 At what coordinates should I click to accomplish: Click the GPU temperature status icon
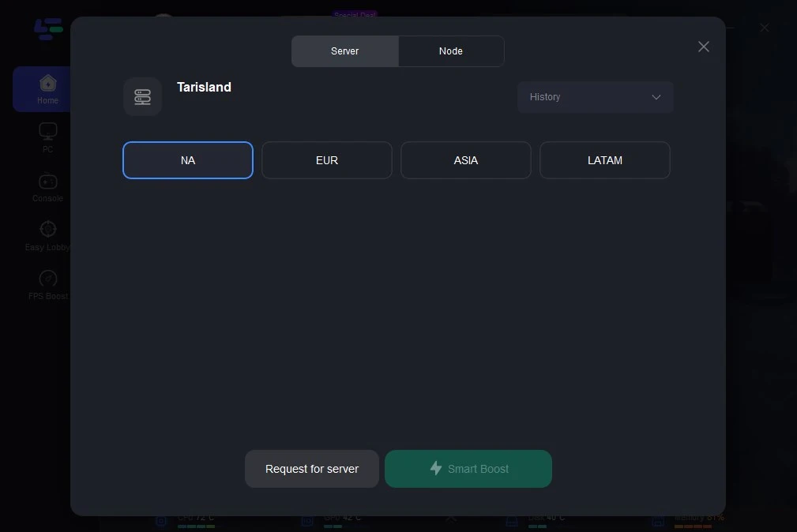[307, 521]
